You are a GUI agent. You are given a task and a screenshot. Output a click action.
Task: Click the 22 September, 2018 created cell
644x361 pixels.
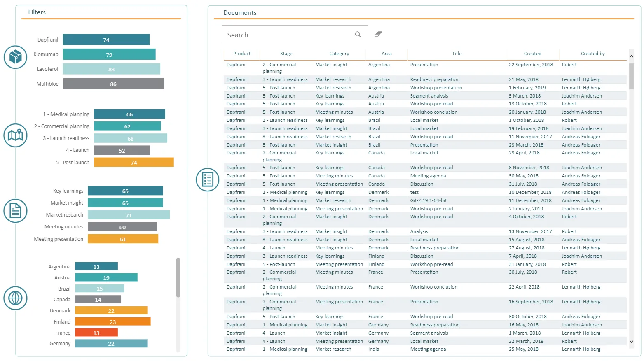tap(531, 65)
